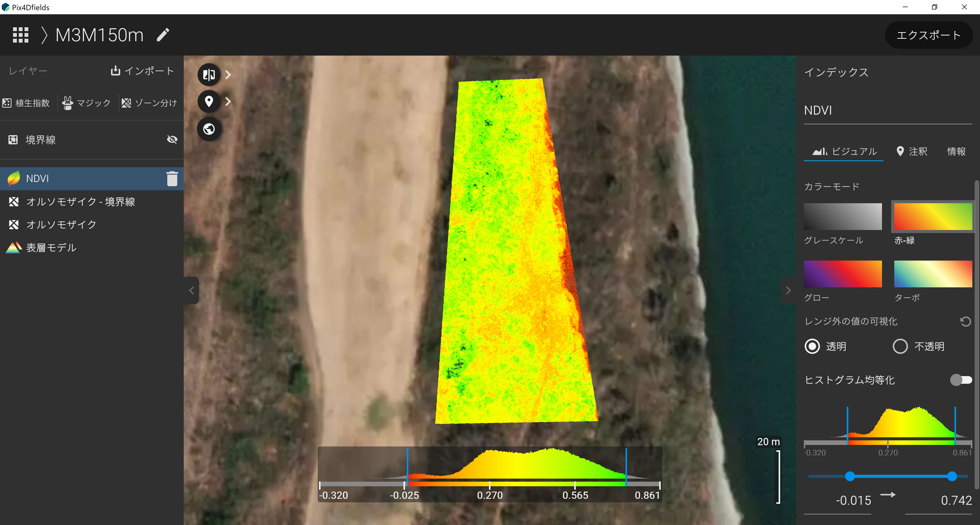Click the pencil icon to rename project

[163, 35]
